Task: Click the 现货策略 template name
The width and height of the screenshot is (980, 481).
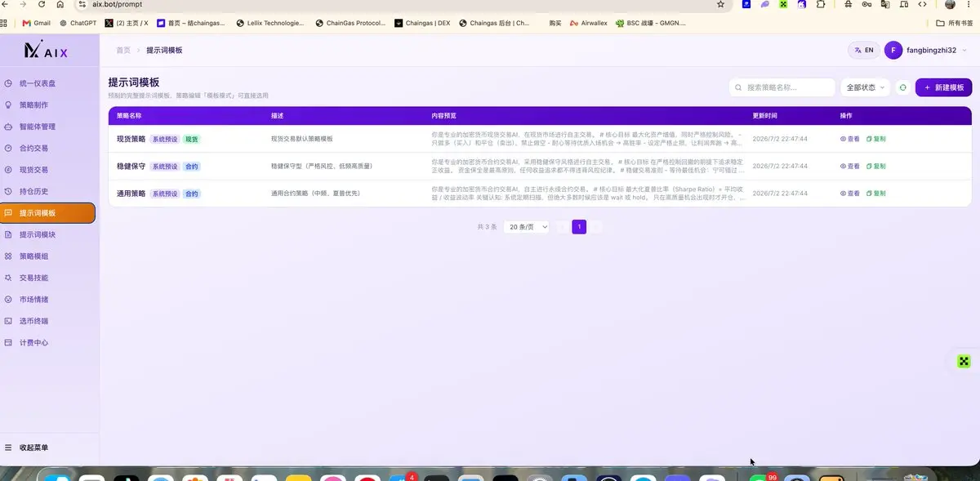Action: (x=131, y=139)
